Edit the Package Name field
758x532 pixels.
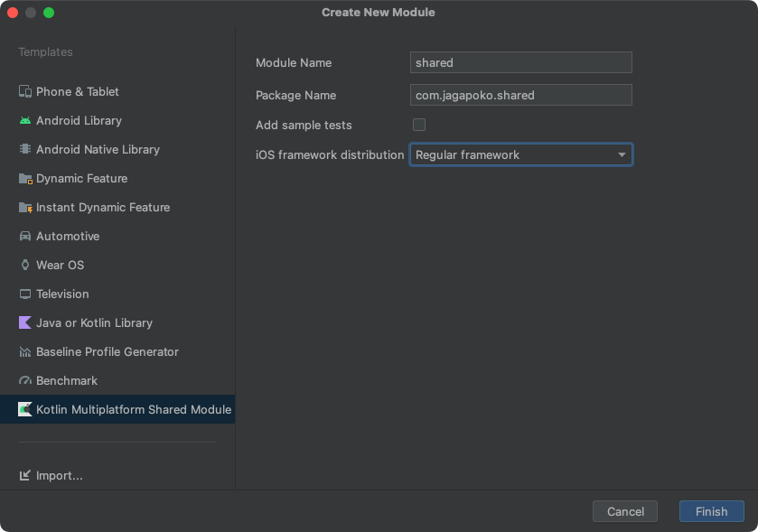click(x=521, y=95)
